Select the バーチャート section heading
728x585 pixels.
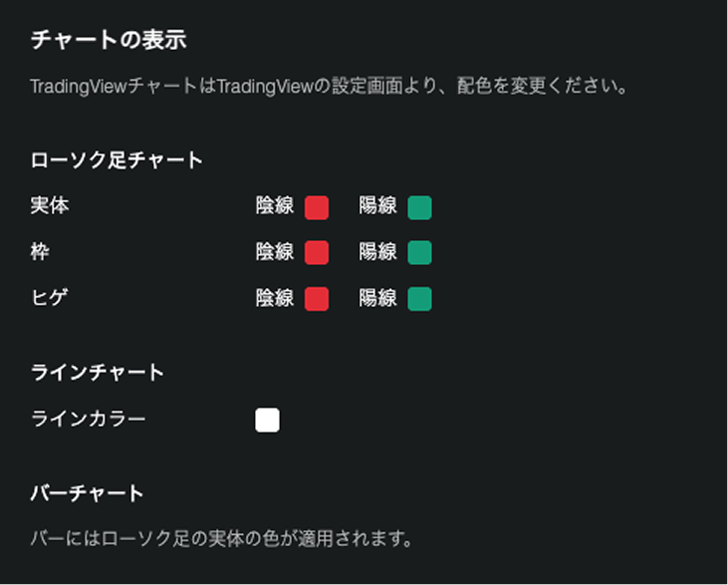[x=88, y=493]
